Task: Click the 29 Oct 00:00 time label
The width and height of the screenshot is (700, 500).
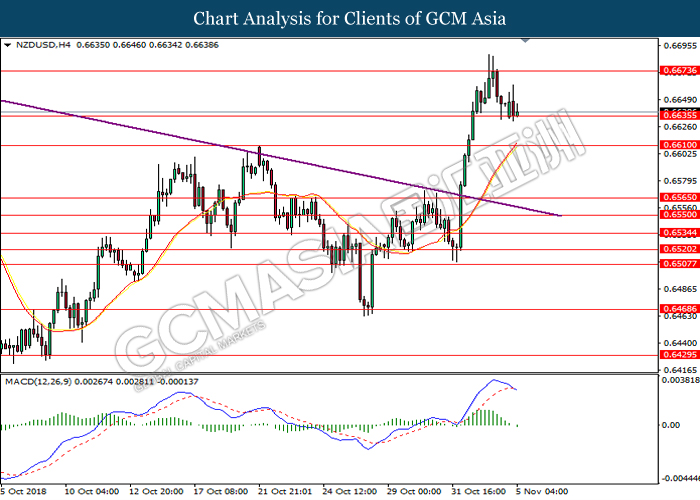Action: coord(415,492)
